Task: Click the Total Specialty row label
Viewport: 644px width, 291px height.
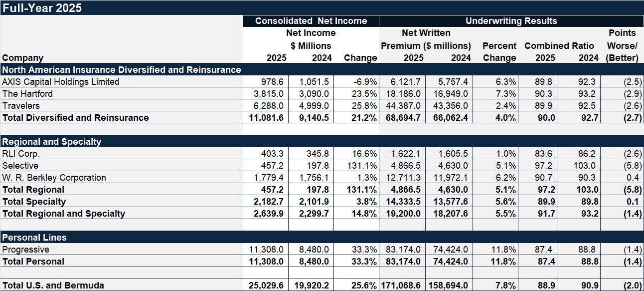Action: click(34, 202)
